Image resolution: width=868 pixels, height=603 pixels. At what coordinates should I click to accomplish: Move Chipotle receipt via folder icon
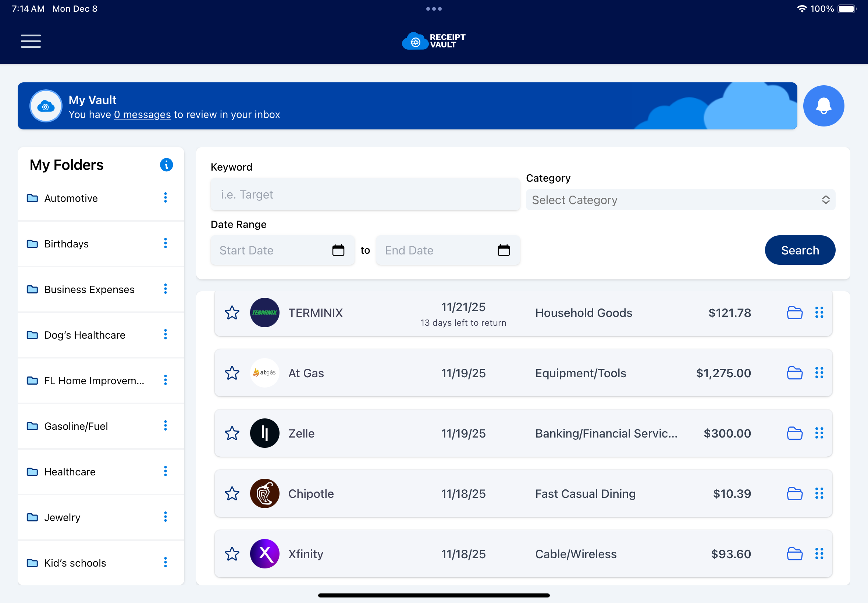[794, 494]
